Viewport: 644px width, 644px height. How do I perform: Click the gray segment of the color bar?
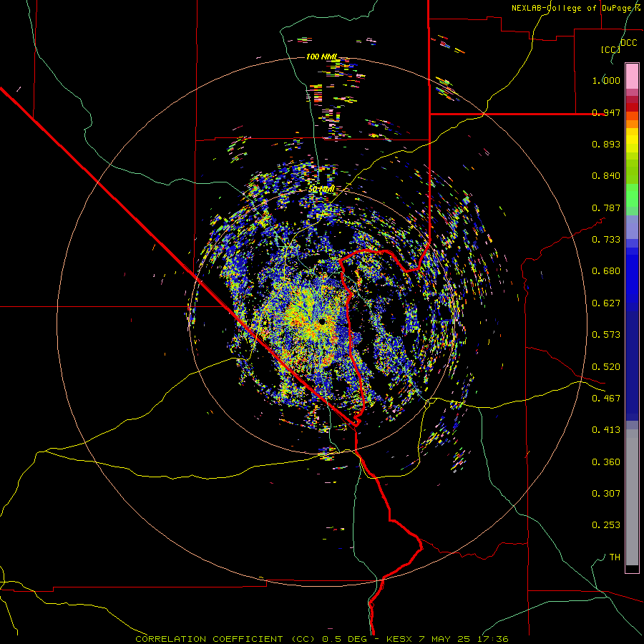tap(632, 497)
